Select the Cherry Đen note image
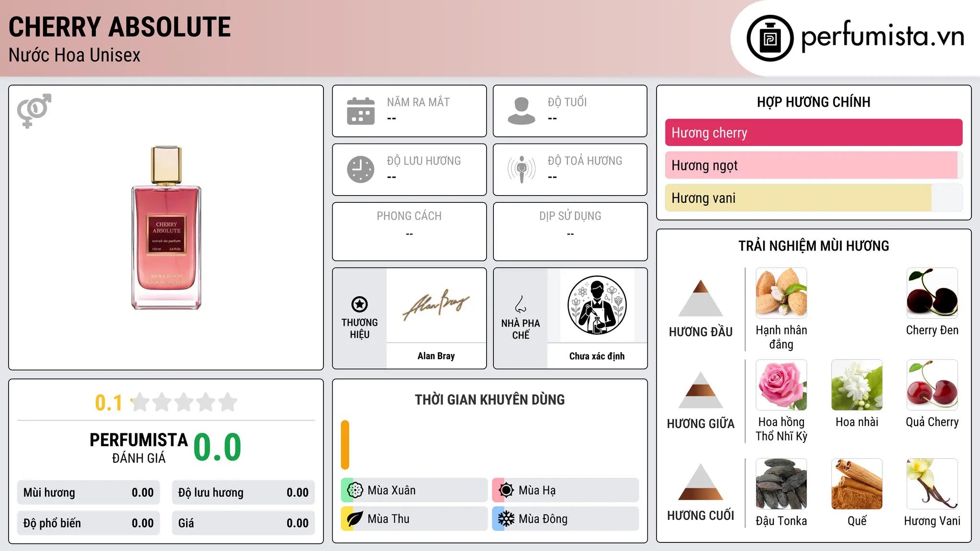Viewport: 980px width, 551px height. click(932, 293)
